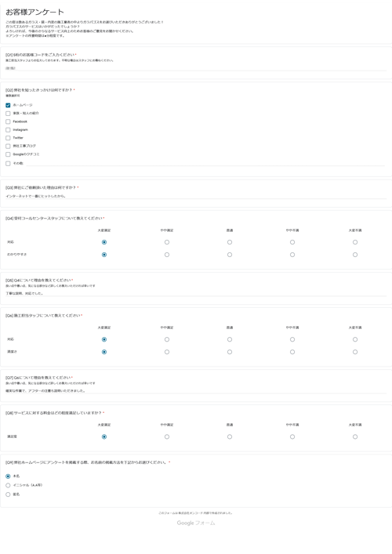Open the Google フォーム footer link
Image resolution: width=392 pixels, height=554 pixels.
pos(196,523)
